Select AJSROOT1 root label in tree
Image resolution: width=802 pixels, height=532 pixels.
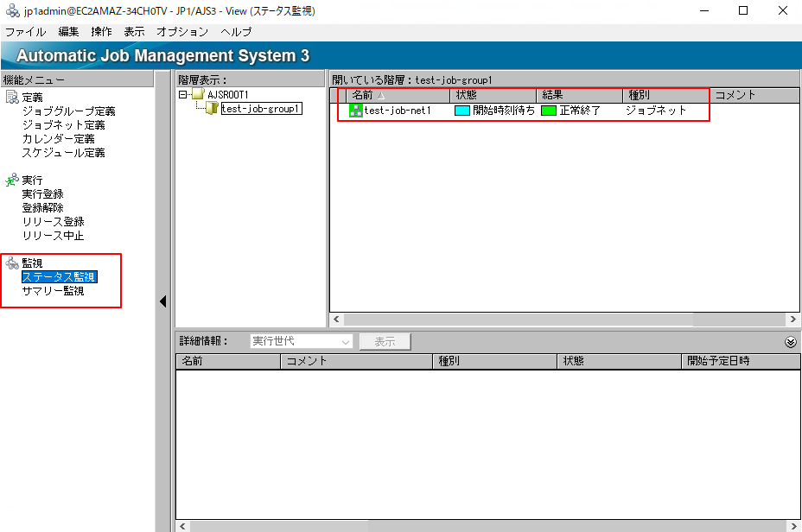(x=227, y=94)
